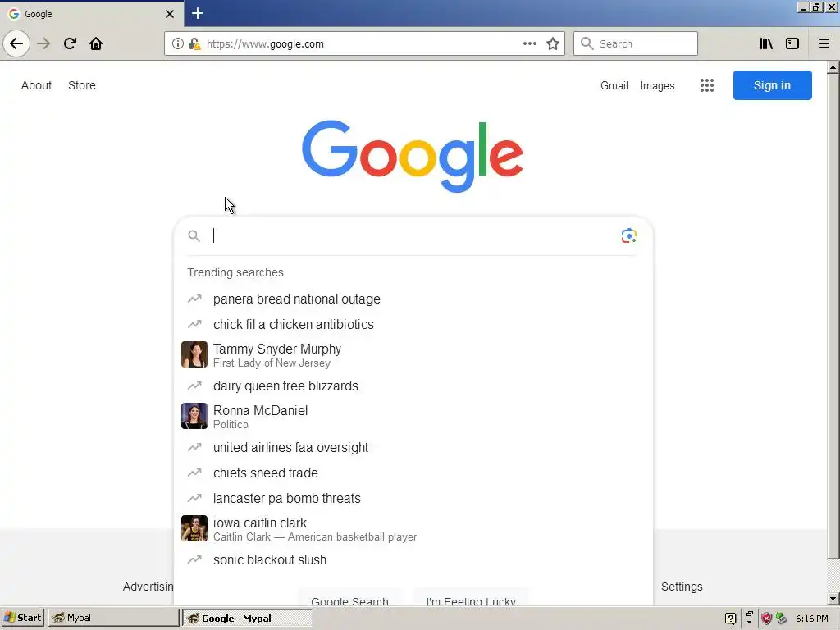Click the network computers tray icon
Screen dimensions: 840x630
pyautogui.click(x=782, y=619)
